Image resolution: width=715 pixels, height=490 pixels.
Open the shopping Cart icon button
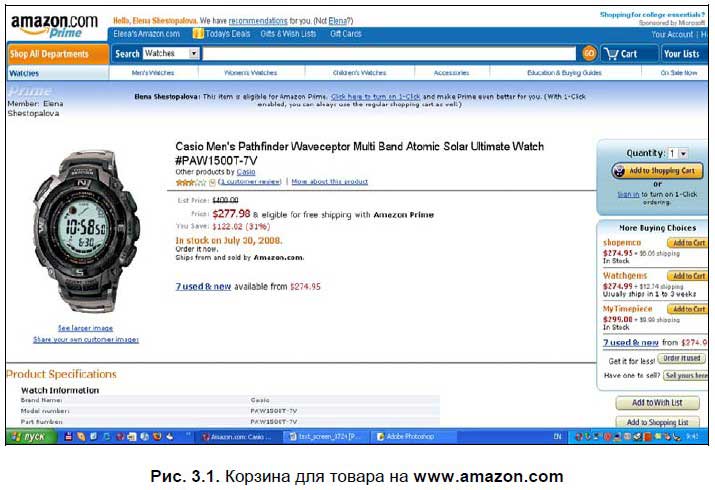(629, 54)
